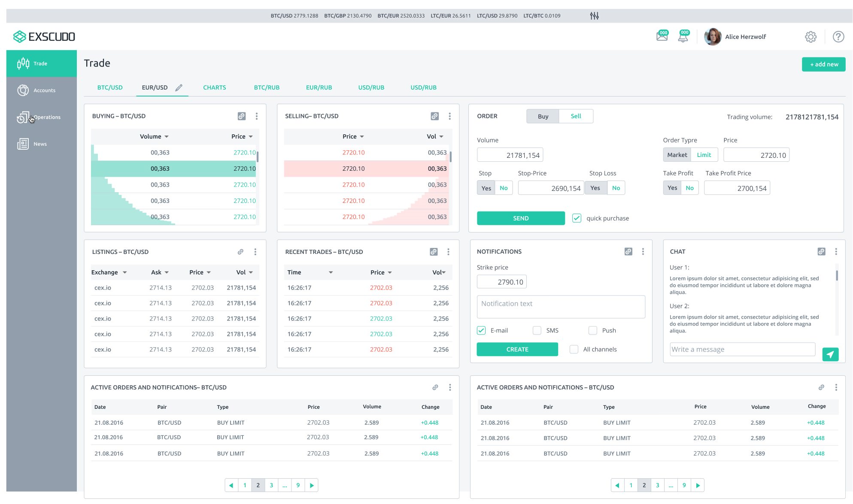Open three-dot menu in Recent Trades panel
This screenshot has height=504, width=853.
448,252
